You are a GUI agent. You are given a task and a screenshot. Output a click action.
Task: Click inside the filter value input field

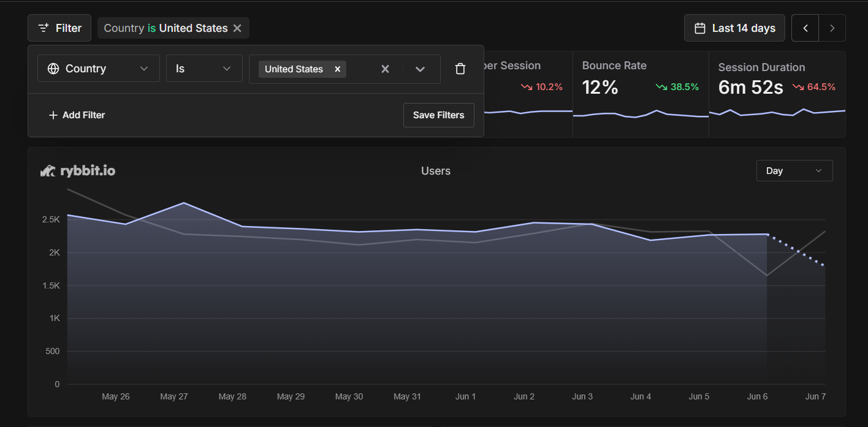pos(360,69)
